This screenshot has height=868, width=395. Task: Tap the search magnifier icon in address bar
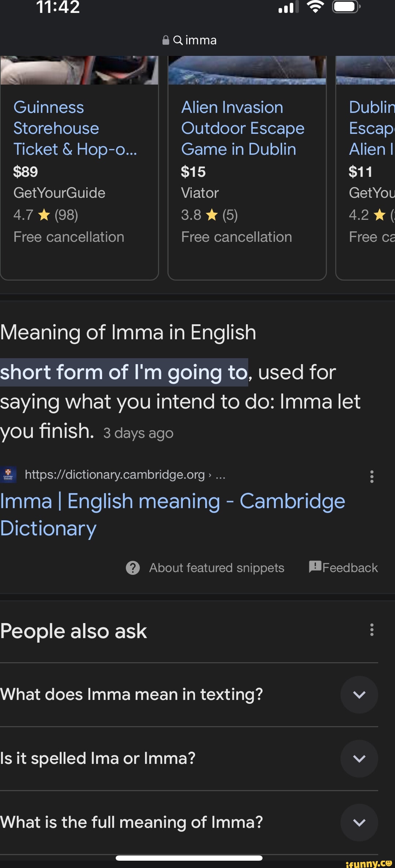178,40
